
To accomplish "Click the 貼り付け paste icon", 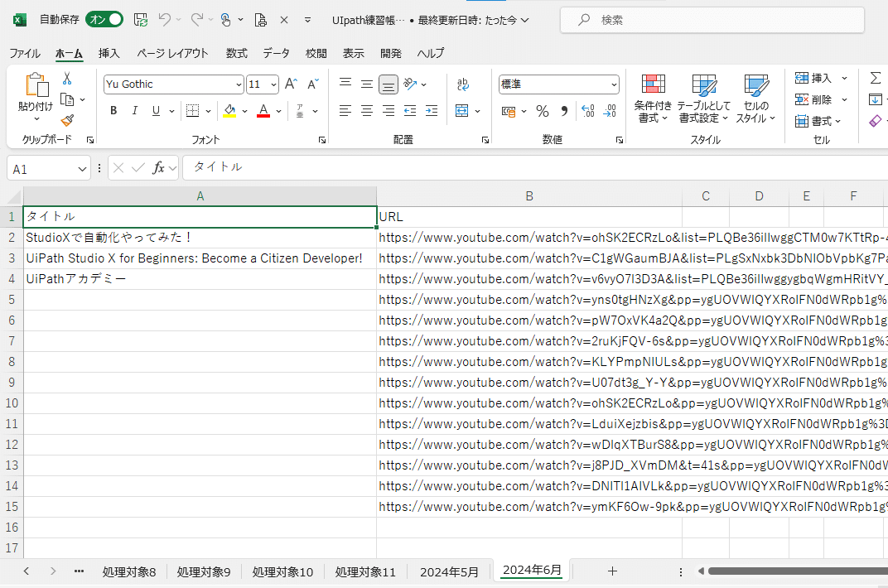I will pos(36,85).
